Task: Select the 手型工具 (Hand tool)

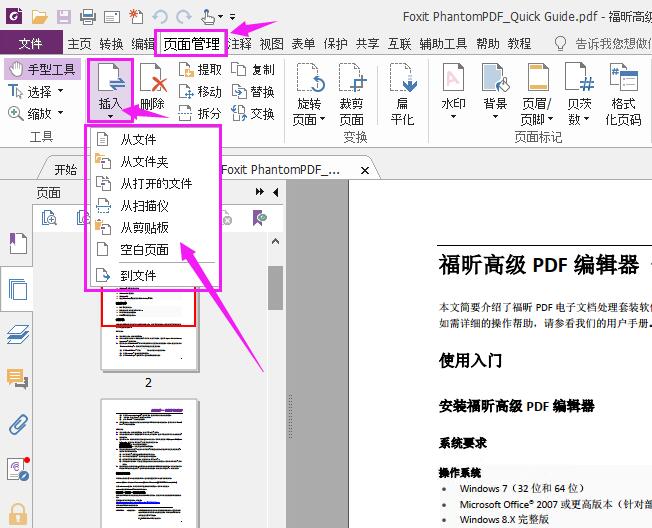Action: click(41, 69)
